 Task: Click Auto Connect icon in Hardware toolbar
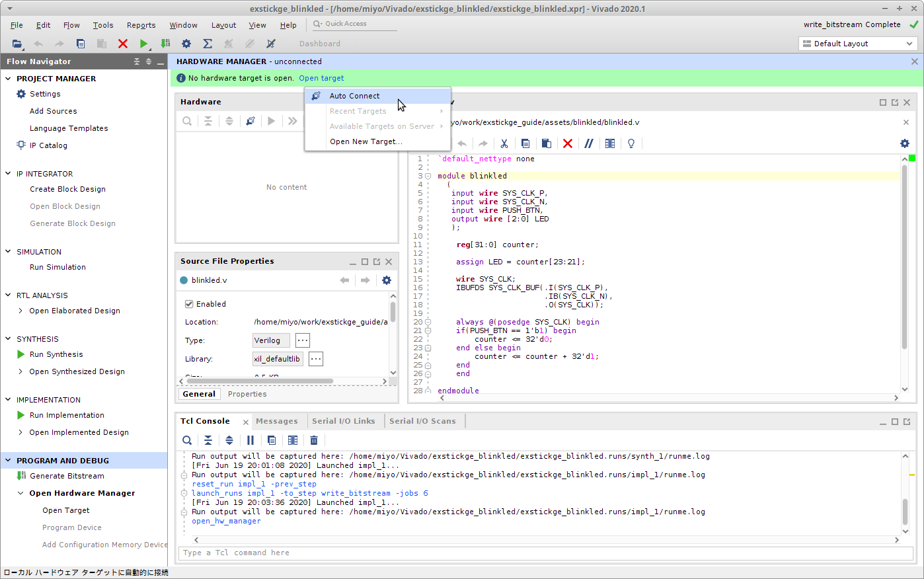pyautogui.click(x=250, y=121)
